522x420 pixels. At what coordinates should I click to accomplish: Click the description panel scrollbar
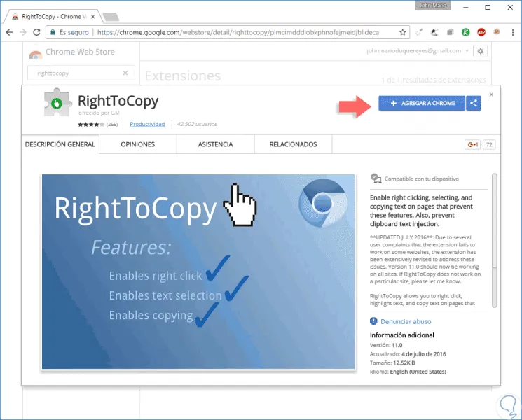pos(495,240)
